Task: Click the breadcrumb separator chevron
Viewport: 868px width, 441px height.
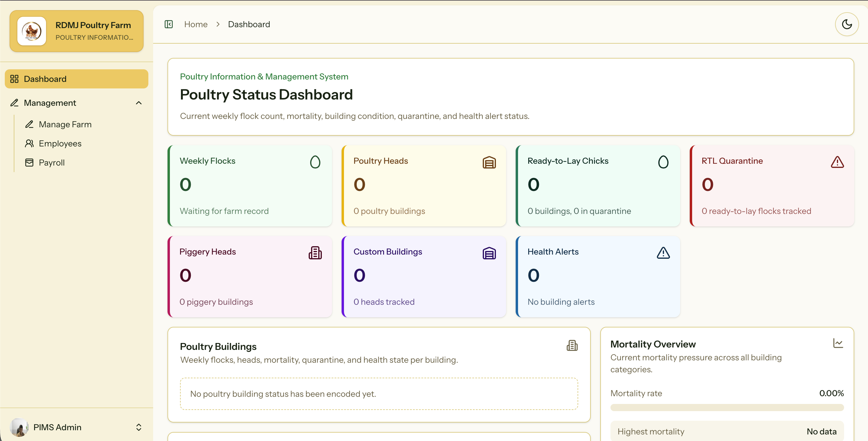Action: (218, 24)
